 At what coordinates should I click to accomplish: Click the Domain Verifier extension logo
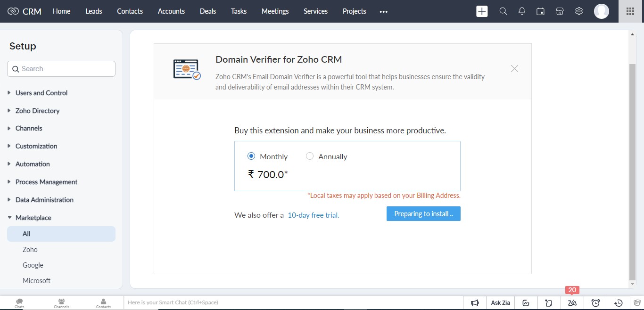click(x=187, y=70)
